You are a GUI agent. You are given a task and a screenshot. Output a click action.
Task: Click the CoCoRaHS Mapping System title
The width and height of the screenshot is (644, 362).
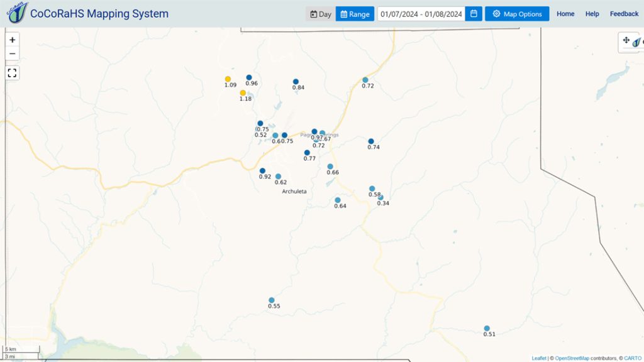[x=99, y=14]
